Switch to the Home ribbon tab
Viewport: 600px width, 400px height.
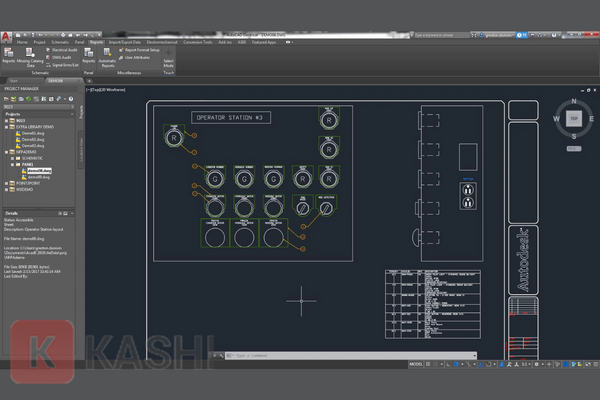[x=22, y=42]
